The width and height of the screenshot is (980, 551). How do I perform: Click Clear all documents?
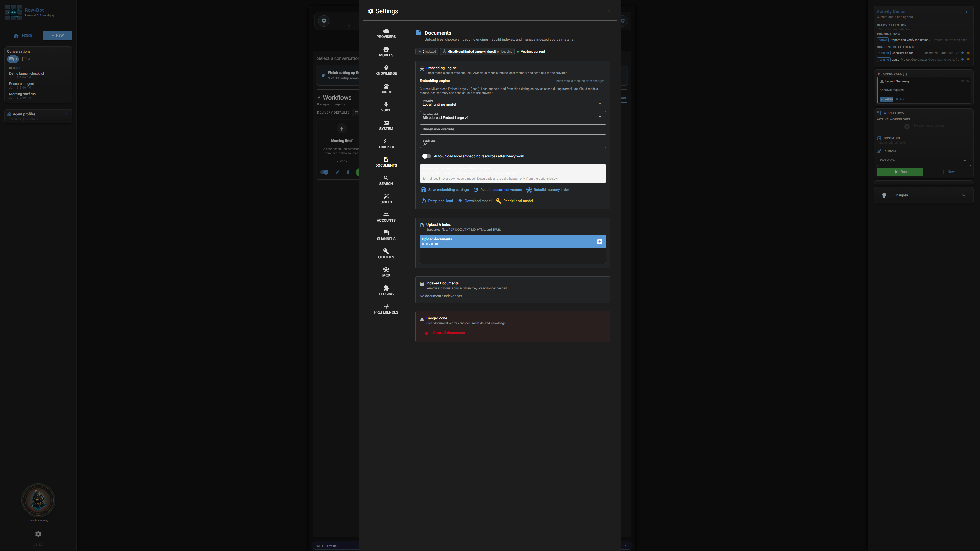click(x=445, y=333)
